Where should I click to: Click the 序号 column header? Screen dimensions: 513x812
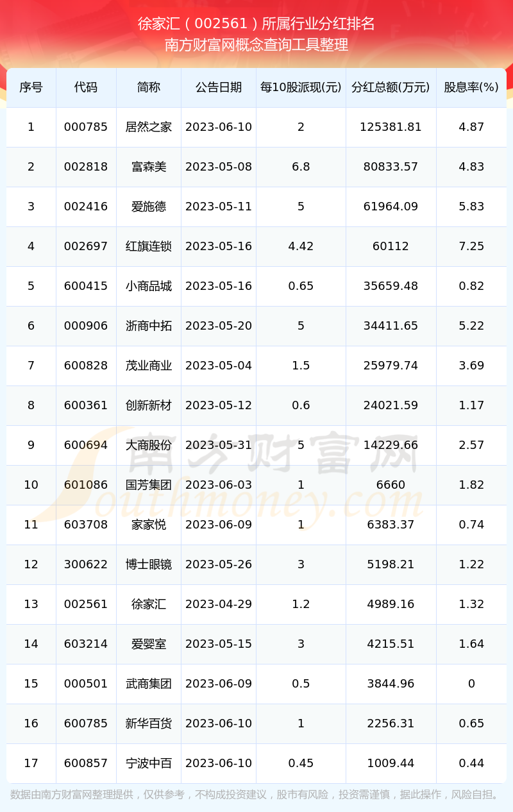pos(31,87)
